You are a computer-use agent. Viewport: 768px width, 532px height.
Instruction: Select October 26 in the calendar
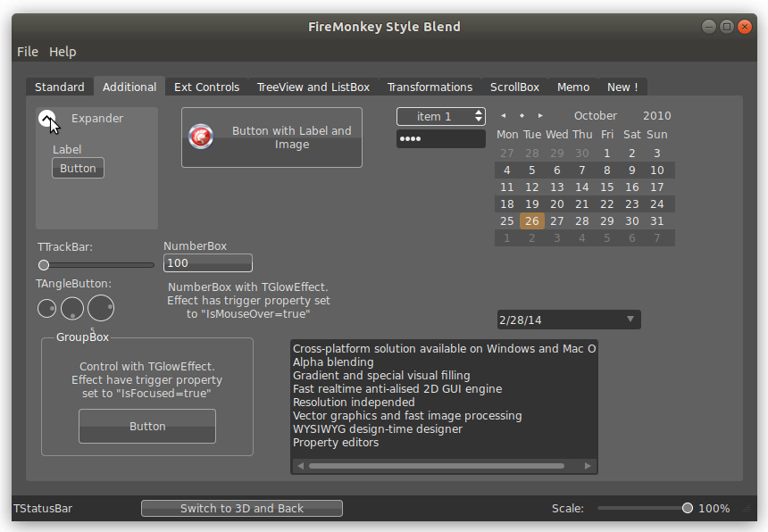click(532, 221)
